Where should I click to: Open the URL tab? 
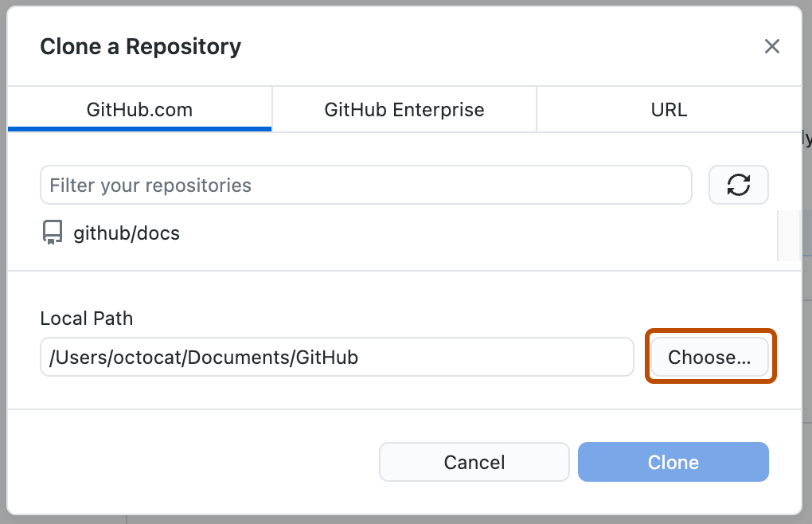(668, 110)
